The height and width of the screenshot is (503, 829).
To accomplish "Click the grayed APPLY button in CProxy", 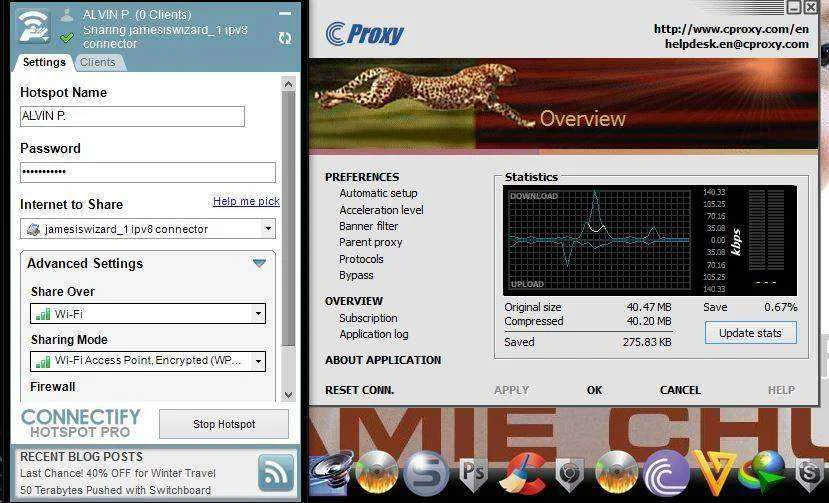I will 511,390.
